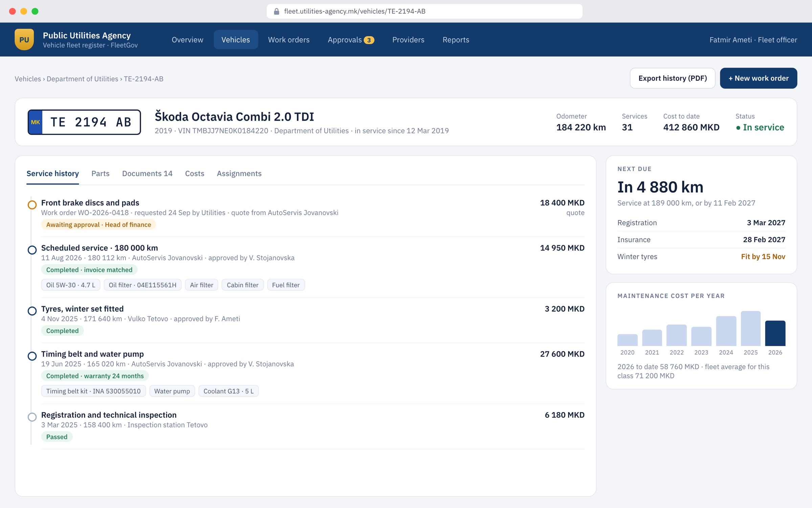The width and height of the screenshot is (812, 508).
Task: Switch to the Costs tab
Action: click(195, 173)
